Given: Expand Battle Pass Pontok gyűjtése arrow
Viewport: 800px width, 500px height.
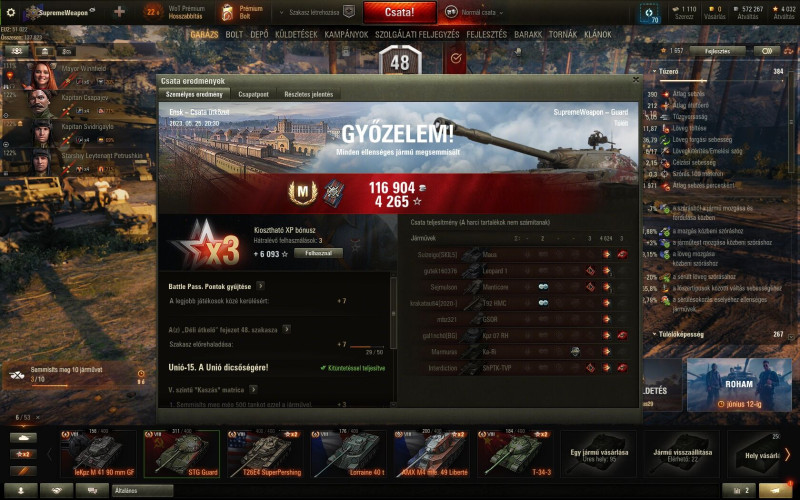Looking at the screenshot, I should 260,286.
